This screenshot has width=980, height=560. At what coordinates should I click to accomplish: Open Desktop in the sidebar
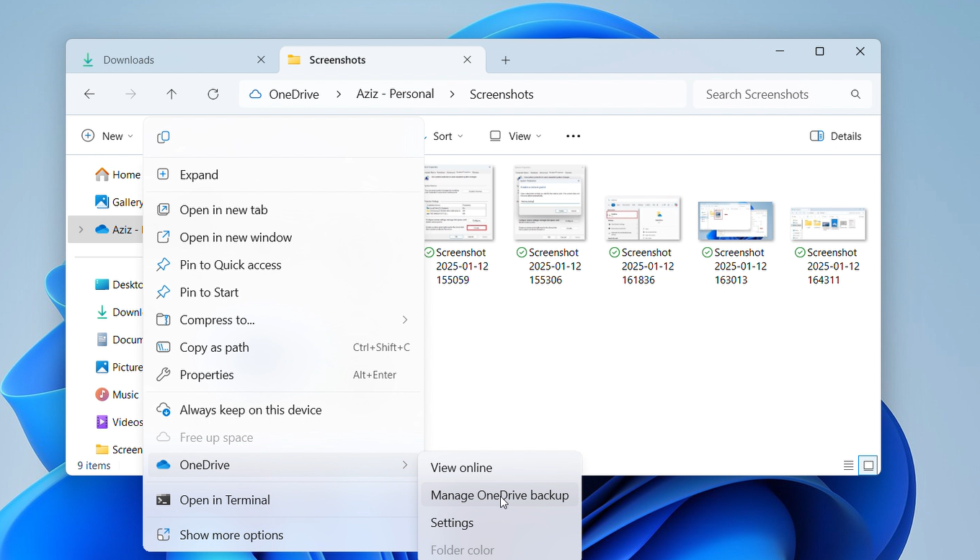pyautogui.click(x=119, y=284)
